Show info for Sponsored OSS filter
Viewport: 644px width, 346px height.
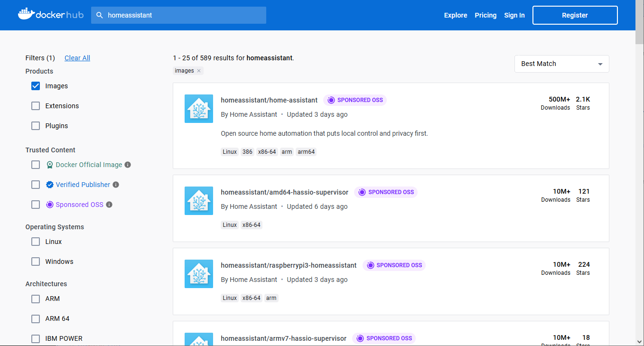pyautogui.click(x=109, y=205)
